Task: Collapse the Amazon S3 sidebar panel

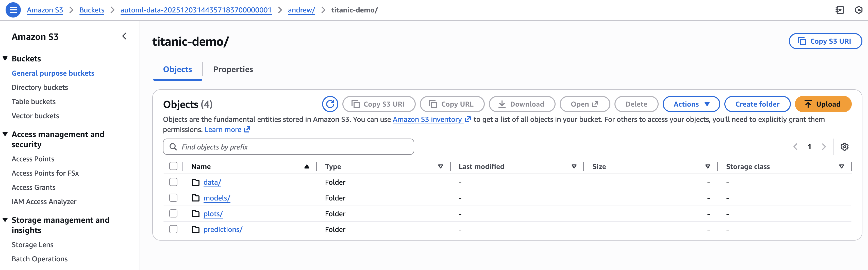Action: (x=124, y=36)
